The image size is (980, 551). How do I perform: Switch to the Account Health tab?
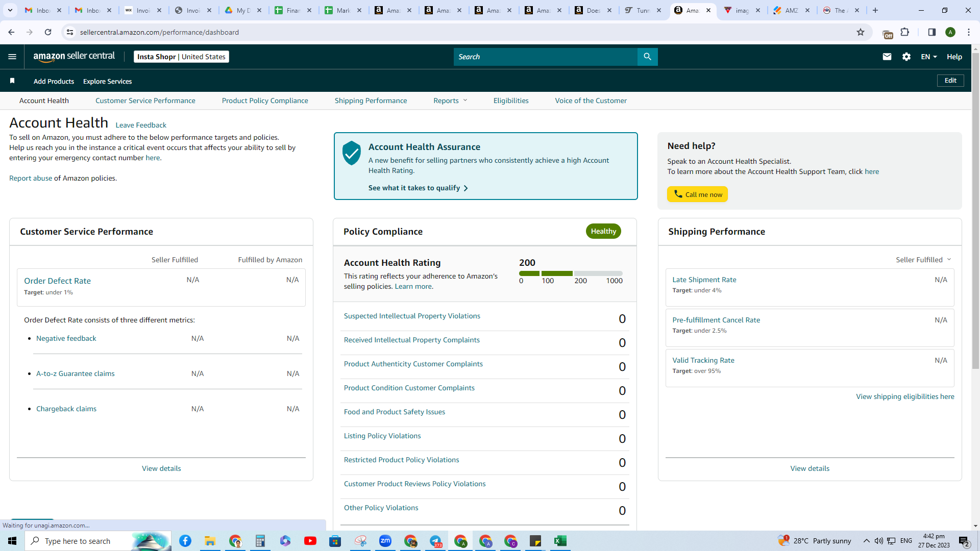coord(44,101)
